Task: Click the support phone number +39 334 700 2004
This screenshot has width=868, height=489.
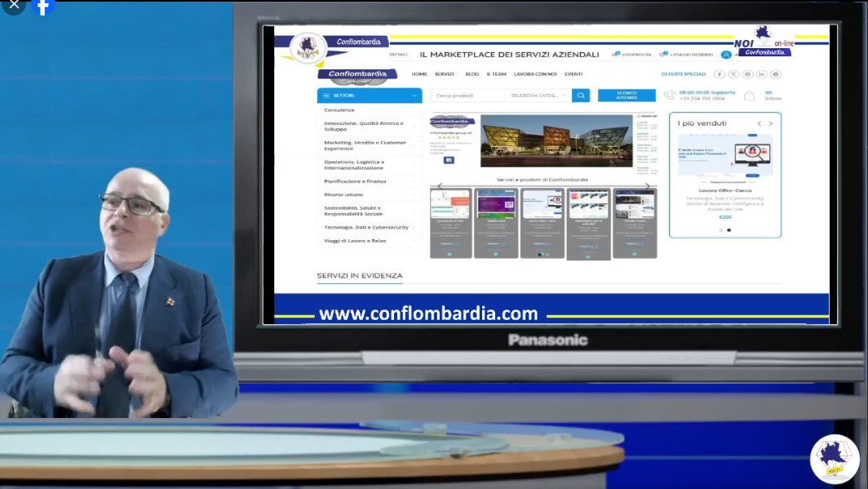Action: (x=702, y=99)
